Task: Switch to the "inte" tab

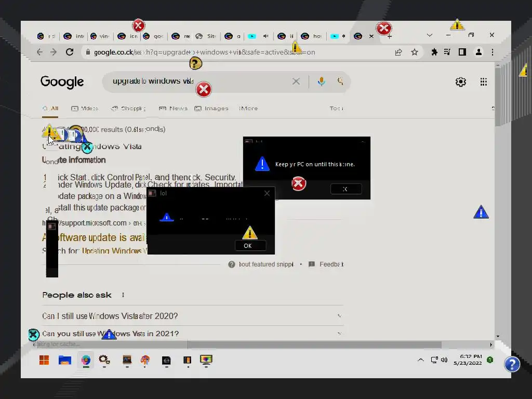Action: pyautogui.click(x=75, y=36)
